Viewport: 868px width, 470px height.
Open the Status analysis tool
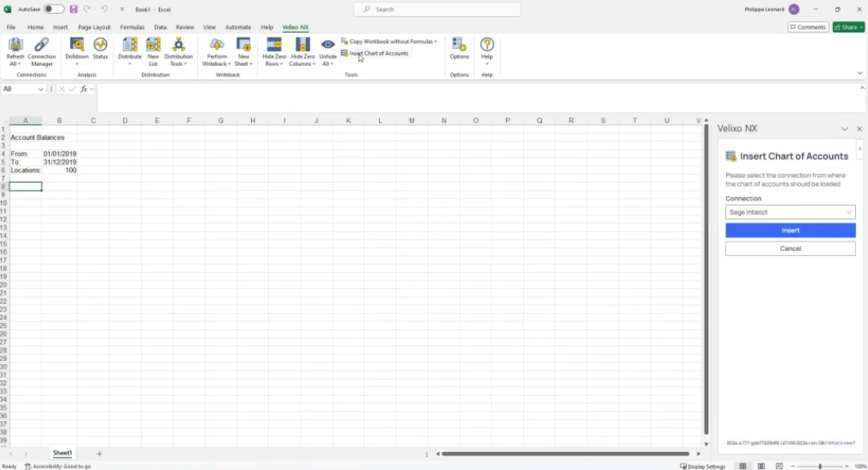100,49
